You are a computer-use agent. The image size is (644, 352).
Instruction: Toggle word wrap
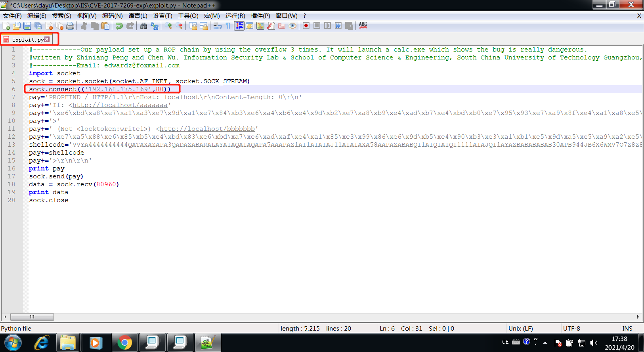(x=217, y=26)
